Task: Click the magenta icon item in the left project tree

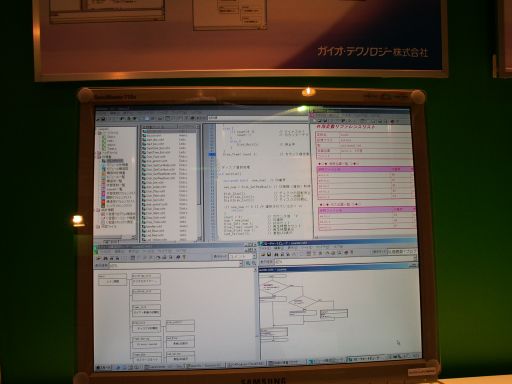Action: pos(104,193)
